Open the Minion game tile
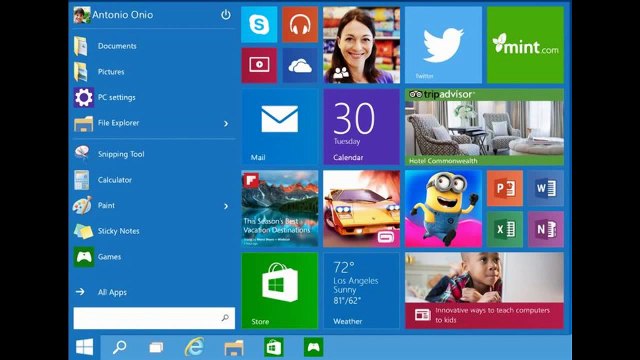This screenshot has height=360, width=640. (x=443, y=209)
